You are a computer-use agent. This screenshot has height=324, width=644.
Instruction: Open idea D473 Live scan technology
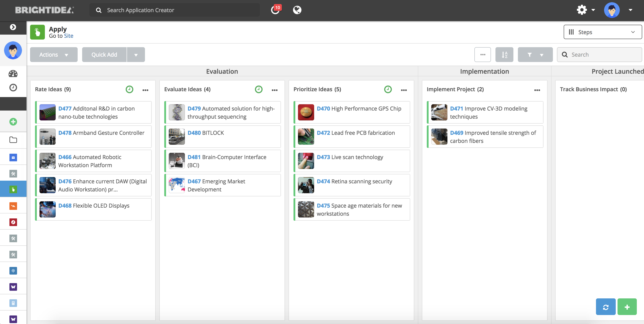(352, 161)
